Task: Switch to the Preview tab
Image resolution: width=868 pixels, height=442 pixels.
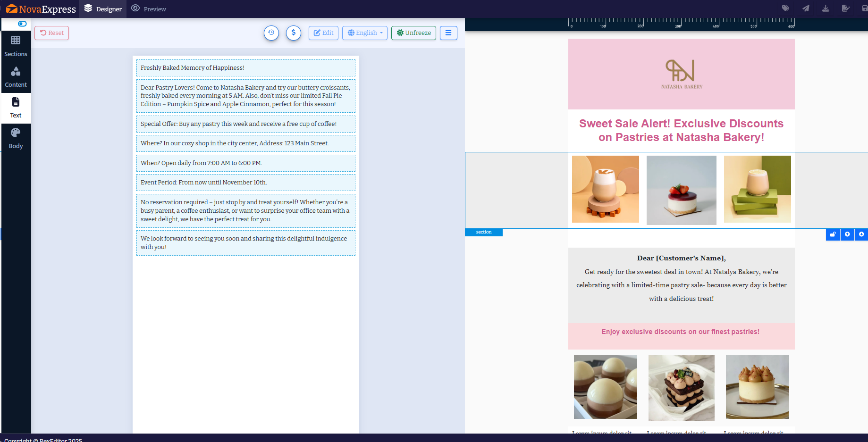Action: (x=149, y=9)
